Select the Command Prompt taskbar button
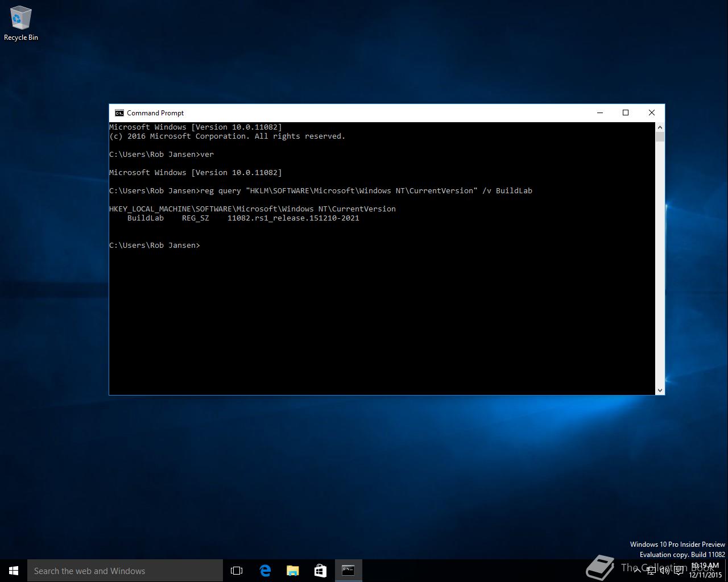Screen dimensions: 728x582 click(x=348, y=571)
